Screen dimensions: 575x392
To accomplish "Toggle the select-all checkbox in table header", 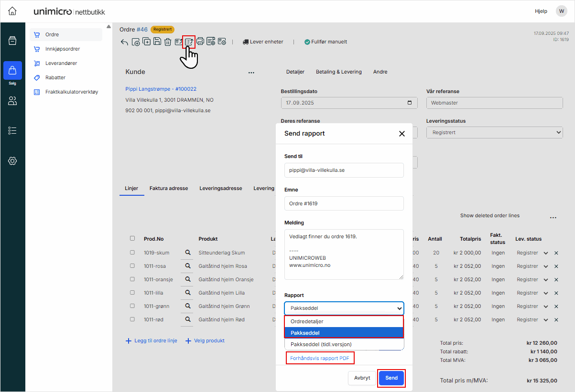I will coord(132,239).
